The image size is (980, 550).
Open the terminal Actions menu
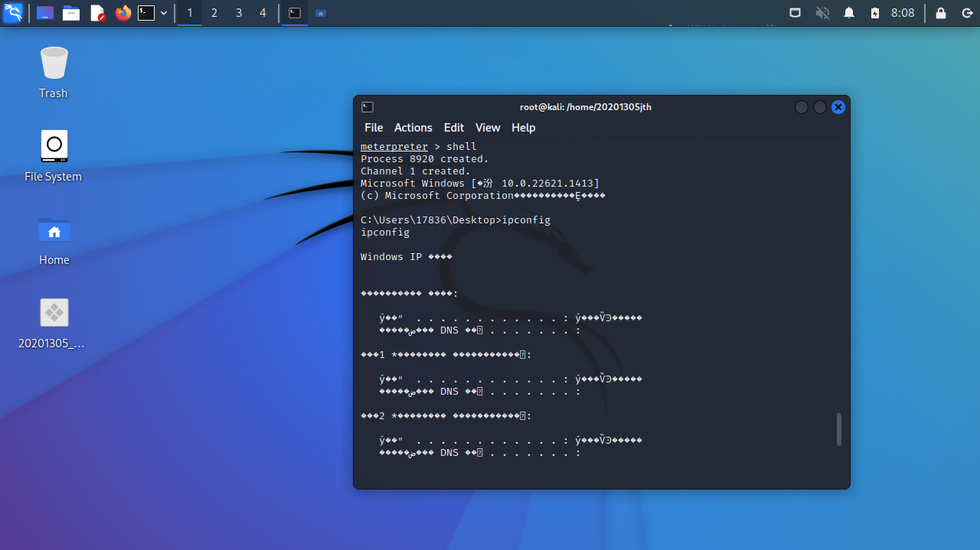pyautogui.click(x=413, y=128)
